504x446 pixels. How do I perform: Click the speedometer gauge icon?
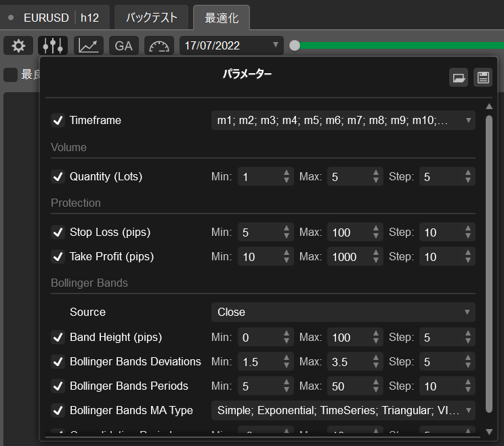[x=159, y=45]
